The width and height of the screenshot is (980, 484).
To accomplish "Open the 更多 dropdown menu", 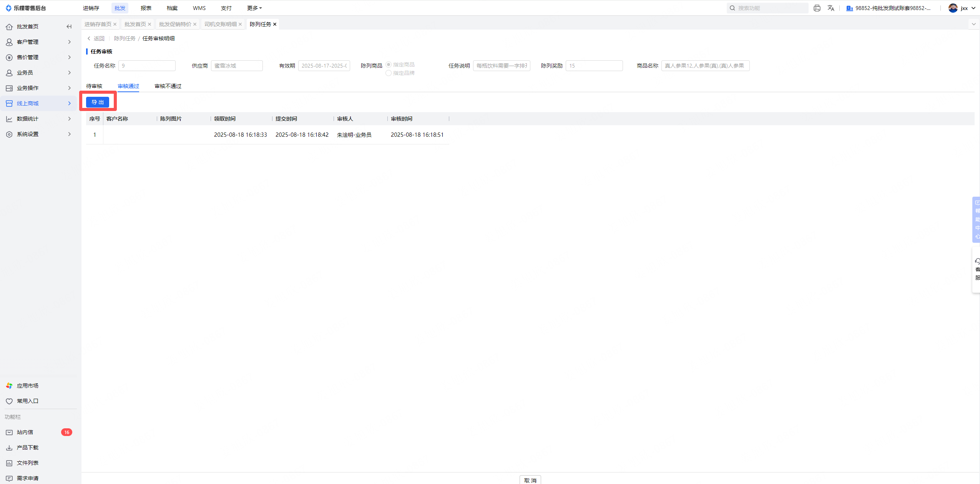I will (x=254, y=8).
